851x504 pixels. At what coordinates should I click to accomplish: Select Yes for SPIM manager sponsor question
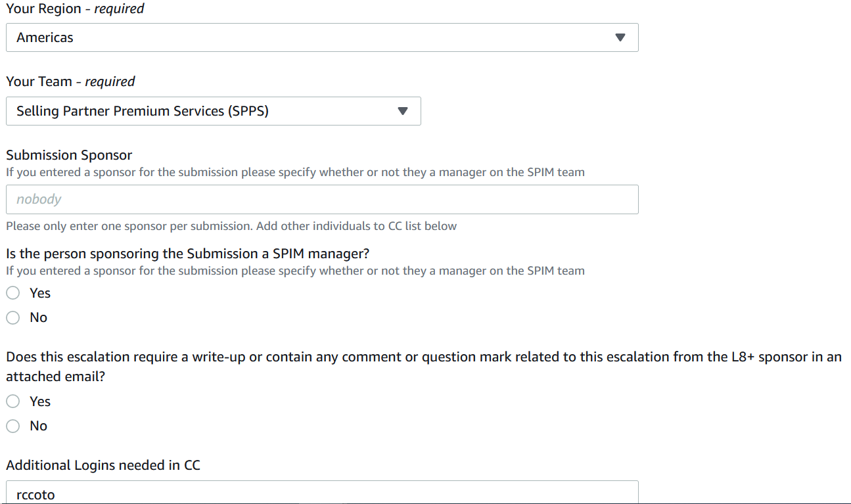(13, 293)
